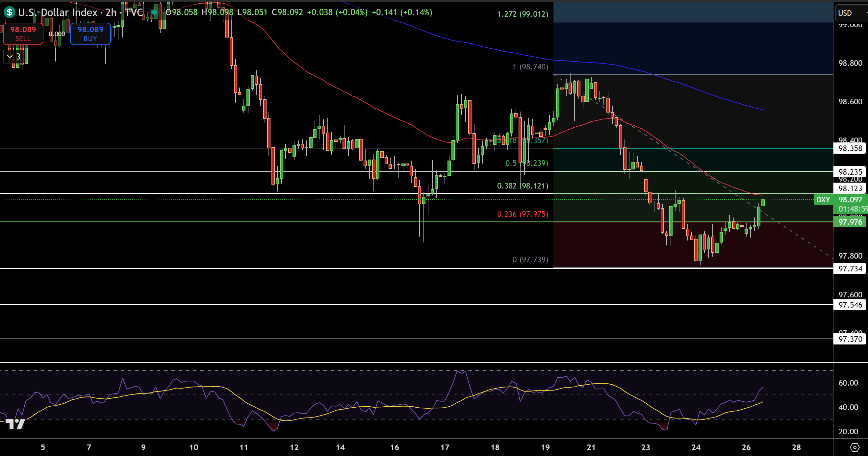Click the green market status dot

pos(154,13)
